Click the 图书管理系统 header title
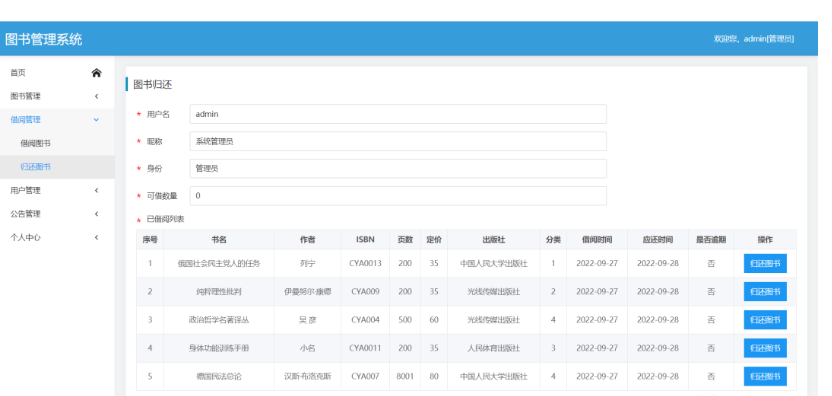 coord(44,39)
